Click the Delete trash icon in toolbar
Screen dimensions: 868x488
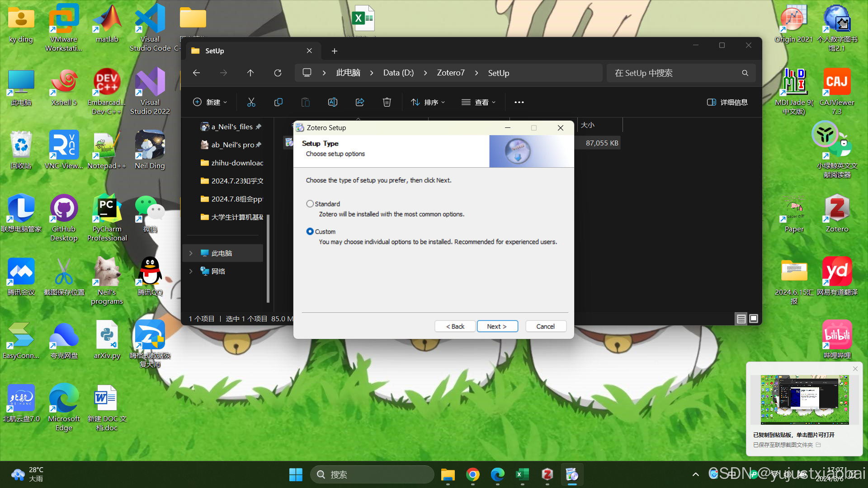(x=387, y=102)
